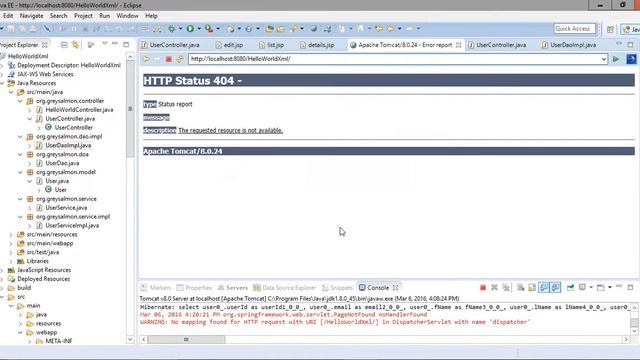Open the Window menu
The image size is (640, 360).
[x=127, y=16]
